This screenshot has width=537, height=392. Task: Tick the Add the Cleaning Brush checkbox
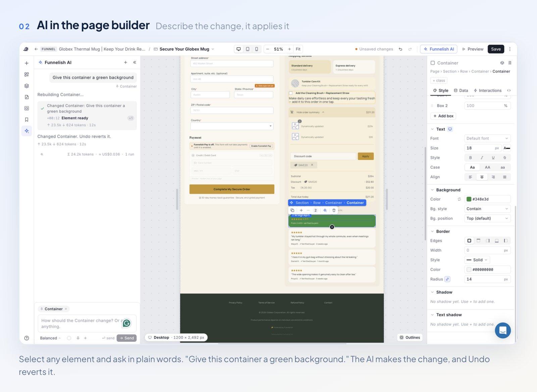[291, 93]
